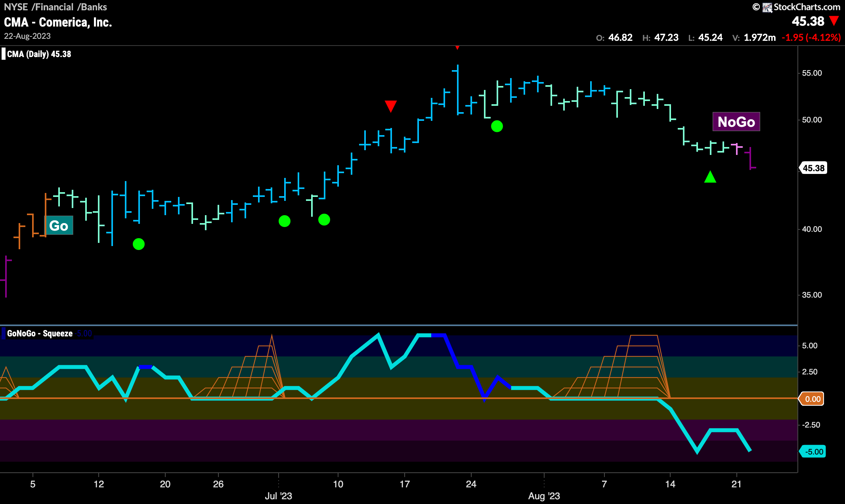Click the green up-triangle marker under the August bars
The image size is (845, 504).
[710, 177]
